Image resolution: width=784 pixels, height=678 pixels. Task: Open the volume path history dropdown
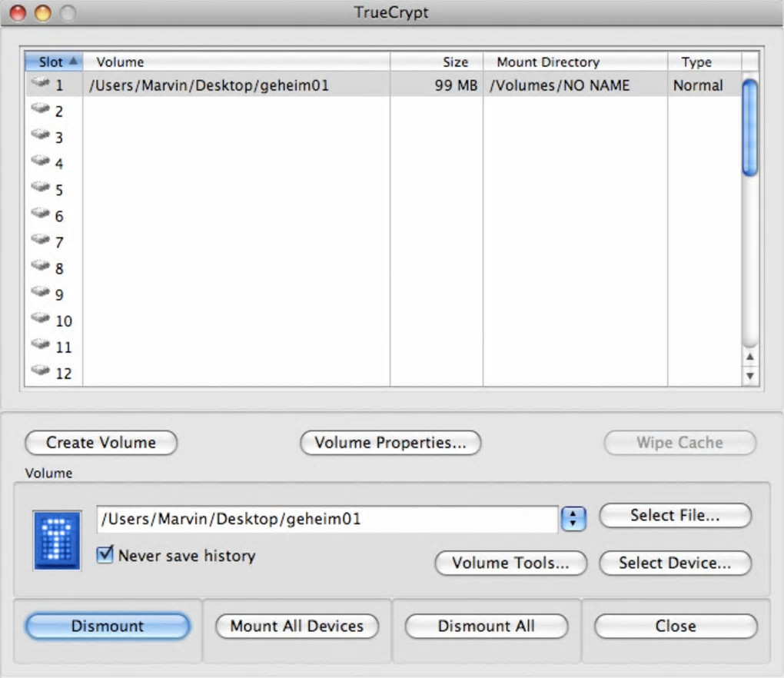573,519
